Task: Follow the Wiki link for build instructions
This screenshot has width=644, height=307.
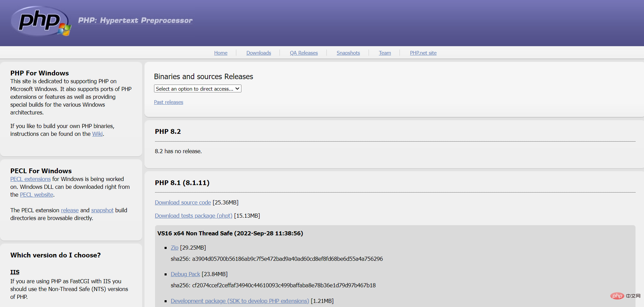Action: 97,134
